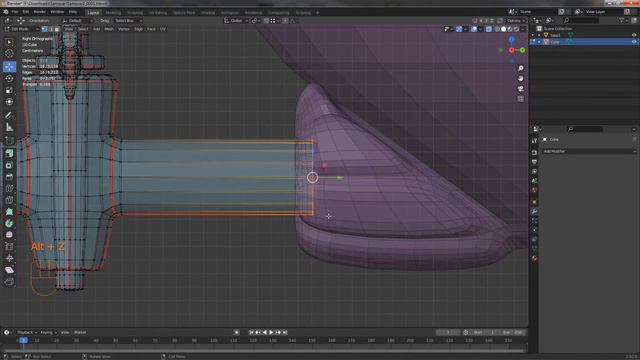Switch to solid viewport shading
This screenshot has height=360, width=640.
point(504,29)
